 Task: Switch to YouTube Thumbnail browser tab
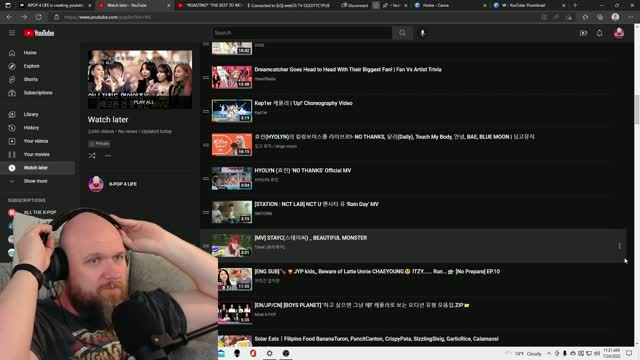tap(529, 5)
